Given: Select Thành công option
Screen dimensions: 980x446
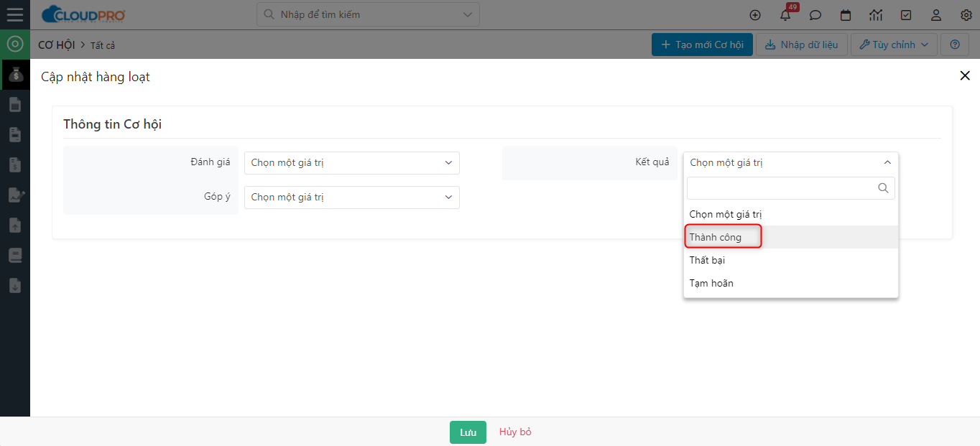Looking at the screenshot, I should pos(791,237).
